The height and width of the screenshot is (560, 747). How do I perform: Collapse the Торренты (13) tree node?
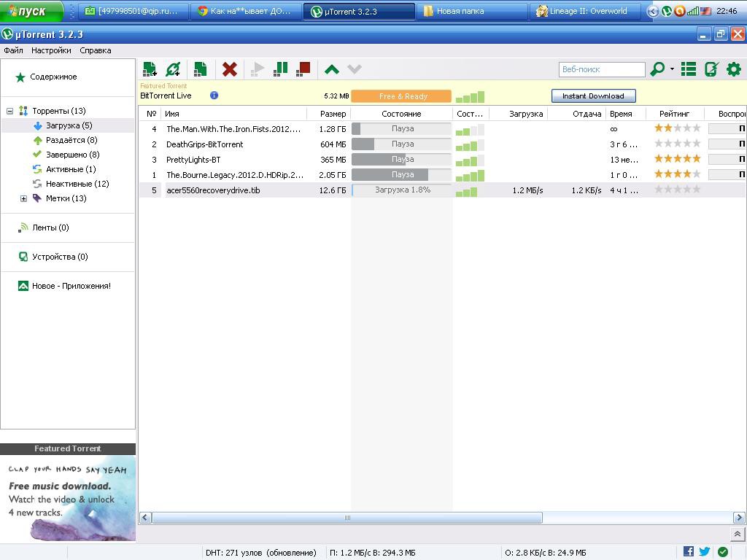(9, 111)
